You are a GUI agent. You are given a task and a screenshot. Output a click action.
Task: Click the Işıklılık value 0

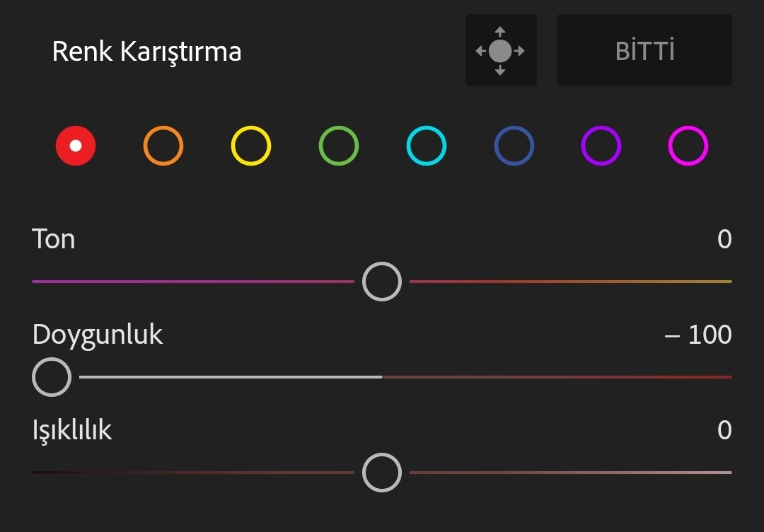tap(724, 430)
